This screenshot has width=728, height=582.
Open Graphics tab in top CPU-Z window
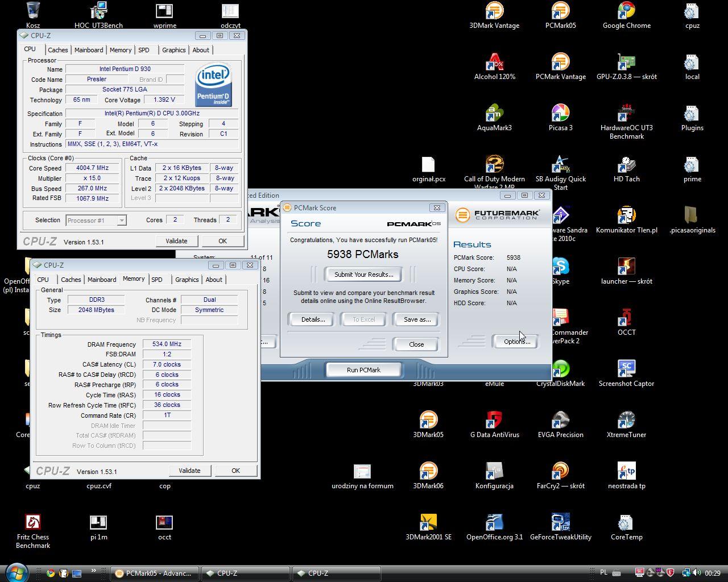pos(173,50)
